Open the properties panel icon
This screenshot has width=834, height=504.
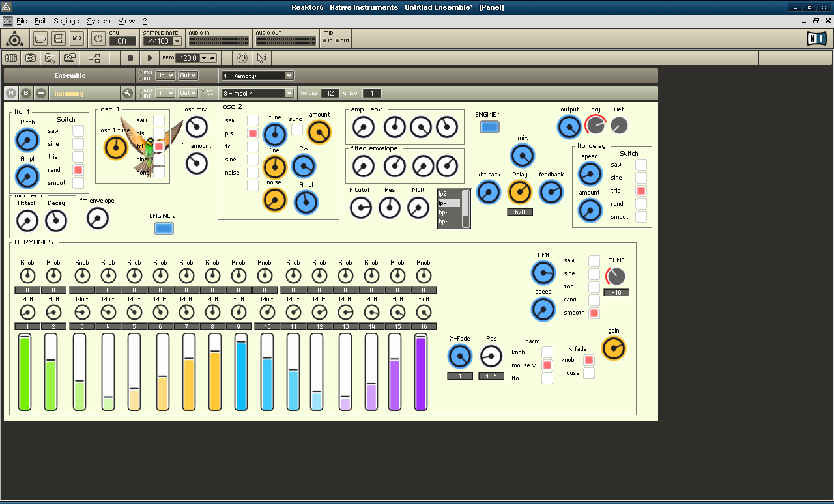pyautogui.click(x=69, y=58)
